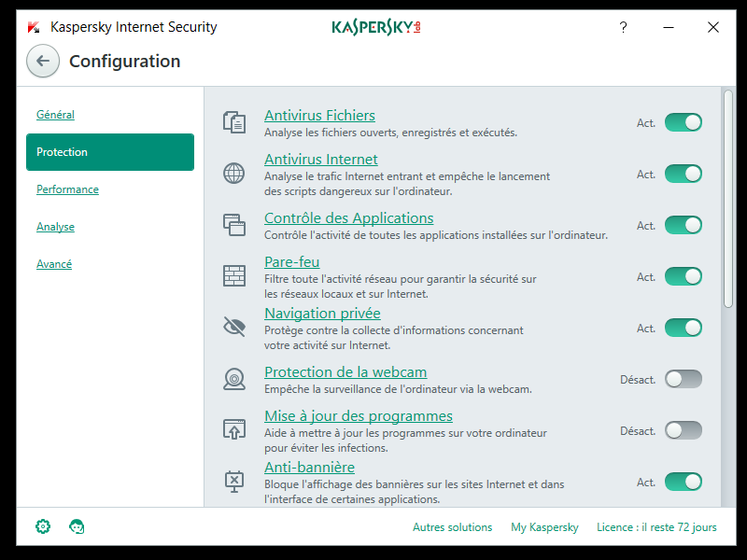Open settings via the gear icon

pos(43,526)
